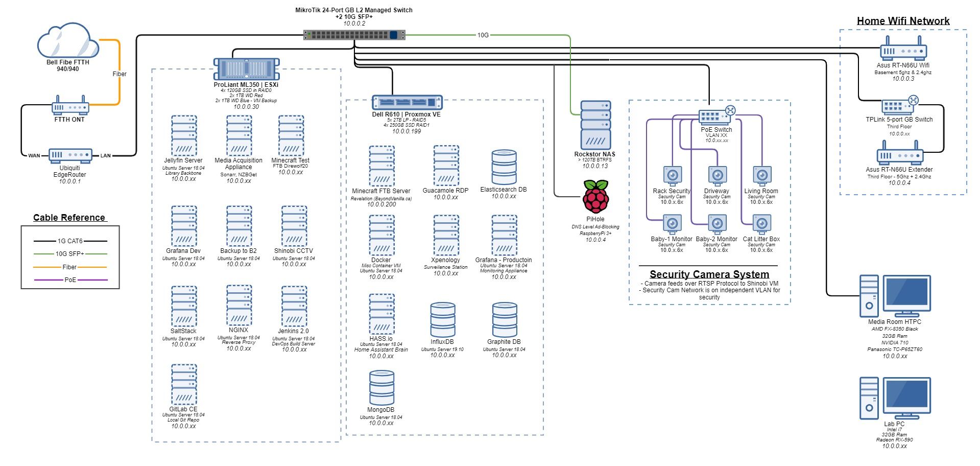
Task: Click the PoE legend entry
Action: click(x=70, y=280)
